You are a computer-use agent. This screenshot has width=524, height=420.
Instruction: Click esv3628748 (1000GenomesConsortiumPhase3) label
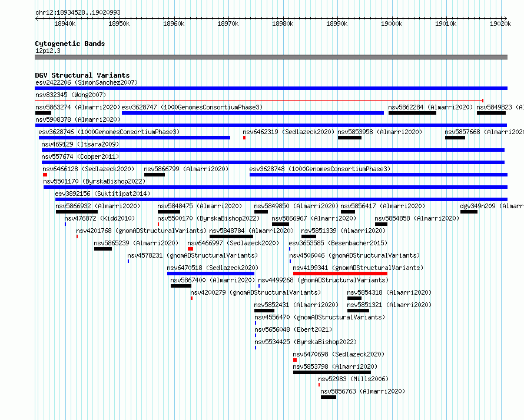[x=320, y=169]
